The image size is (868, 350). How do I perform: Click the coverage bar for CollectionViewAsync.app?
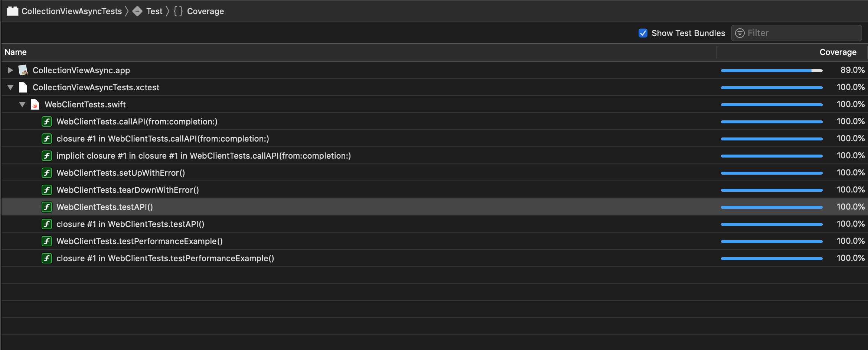click(771, 70)
